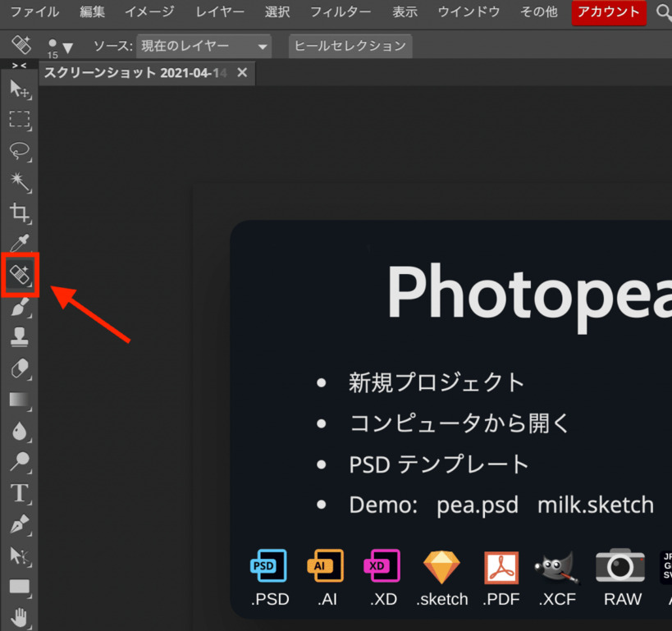Select the Clone Stamp tool
672x631 pixels.
[20, 337]
